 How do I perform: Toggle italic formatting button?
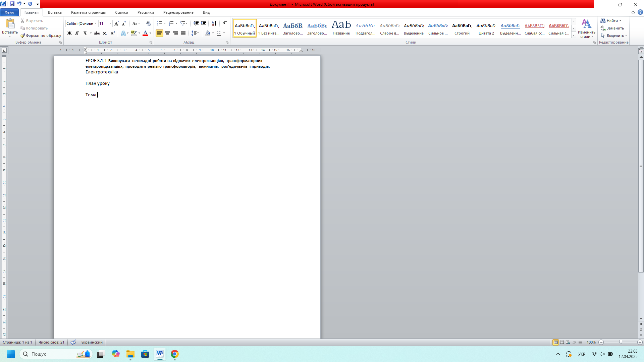(x=77, y=33)
